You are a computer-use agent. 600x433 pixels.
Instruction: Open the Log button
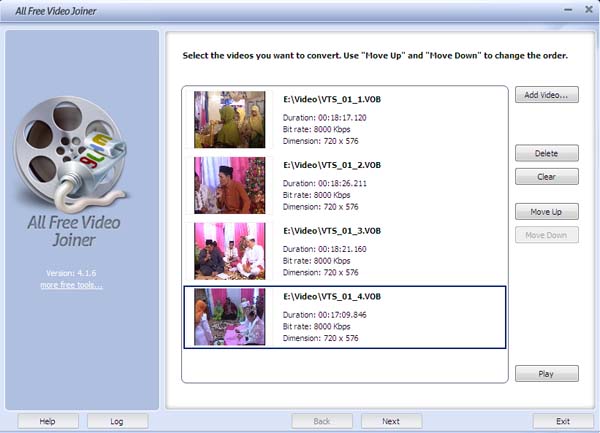pos(117,421)
